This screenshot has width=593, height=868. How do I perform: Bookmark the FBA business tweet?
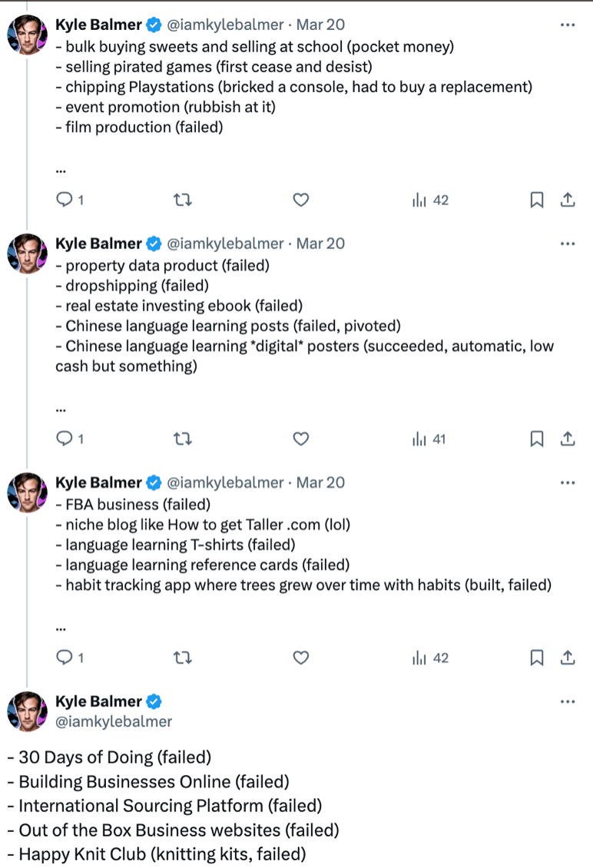click(537, 658)
